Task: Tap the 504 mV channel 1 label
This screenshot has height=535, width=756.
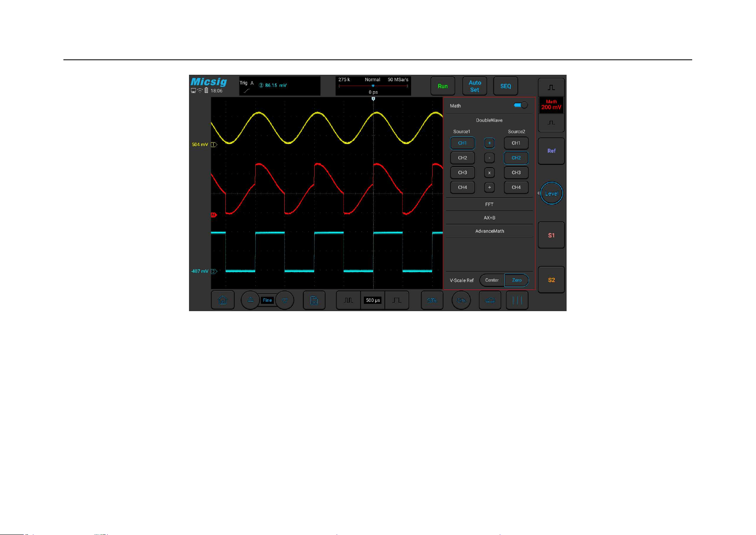Action: 200,144
